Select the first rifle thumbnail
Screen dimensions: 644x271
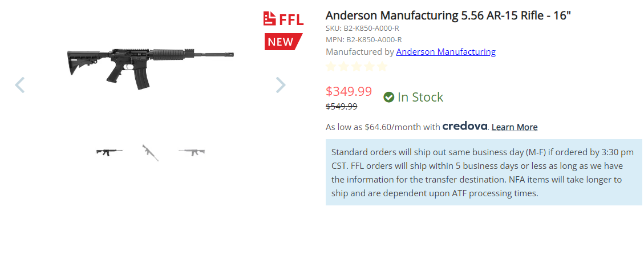(110, 152)
